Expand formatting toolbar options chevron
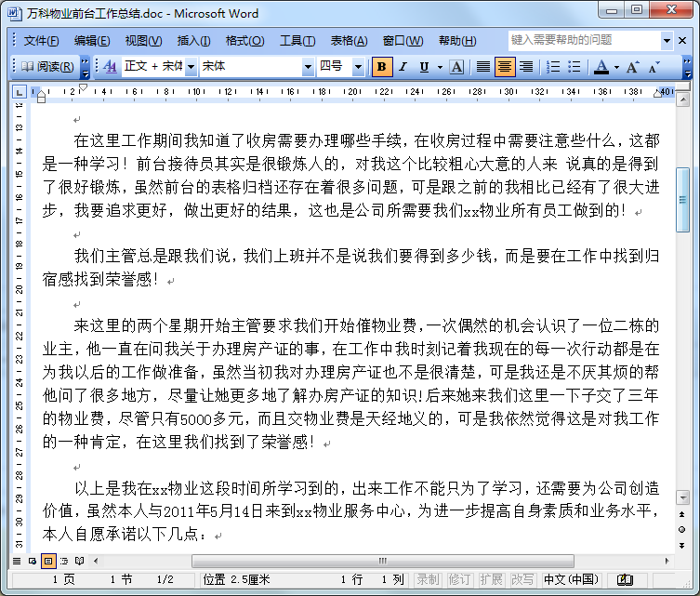Viewport: 700px width, 596px height. pyautogui.click(x=688, y=67)
